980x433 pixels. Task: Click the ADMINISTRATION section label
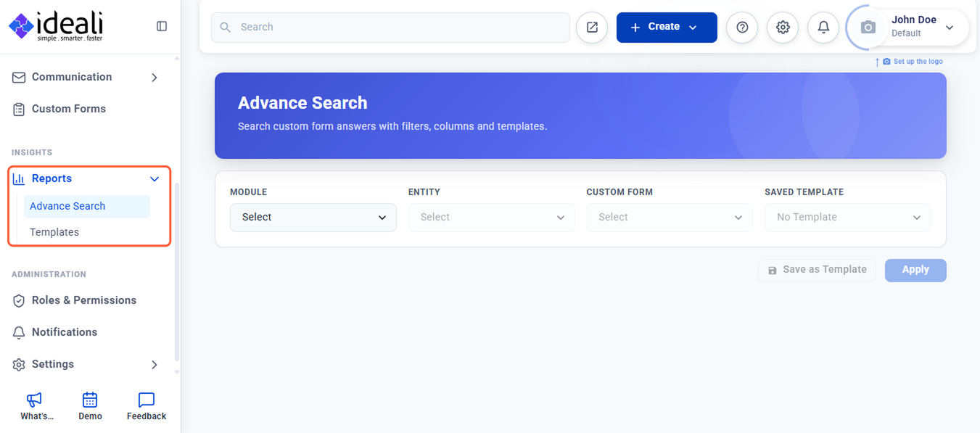(x=49, y=274)
